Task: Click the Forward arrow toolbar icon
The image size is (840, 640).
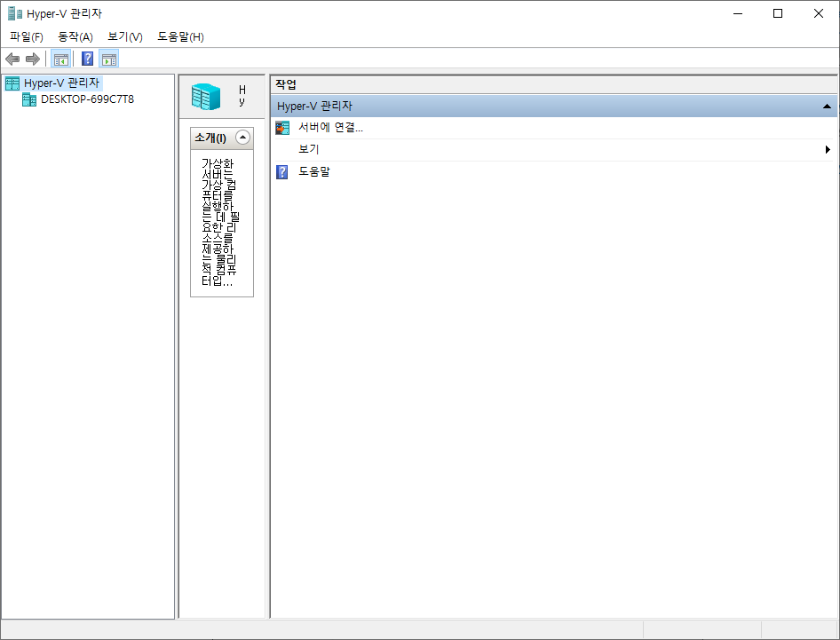Action: click(x=33, y=59)
